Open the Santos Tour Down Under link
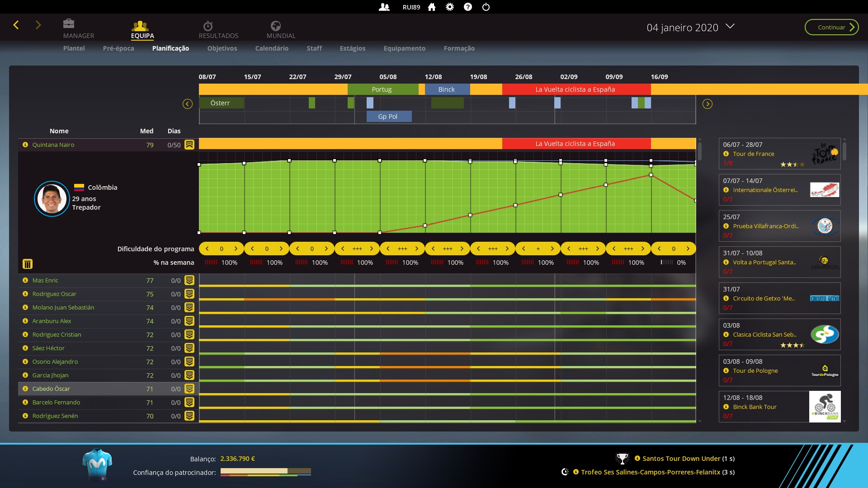Viewport: 868px width, 488px height. pos(681,459)
